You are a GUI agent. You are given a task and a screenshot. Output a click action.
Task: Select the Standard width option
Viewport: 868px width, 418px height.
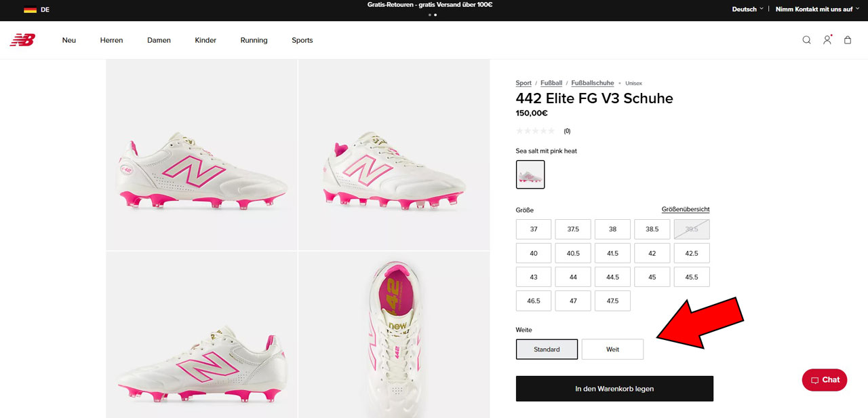(x=547, y=349)
